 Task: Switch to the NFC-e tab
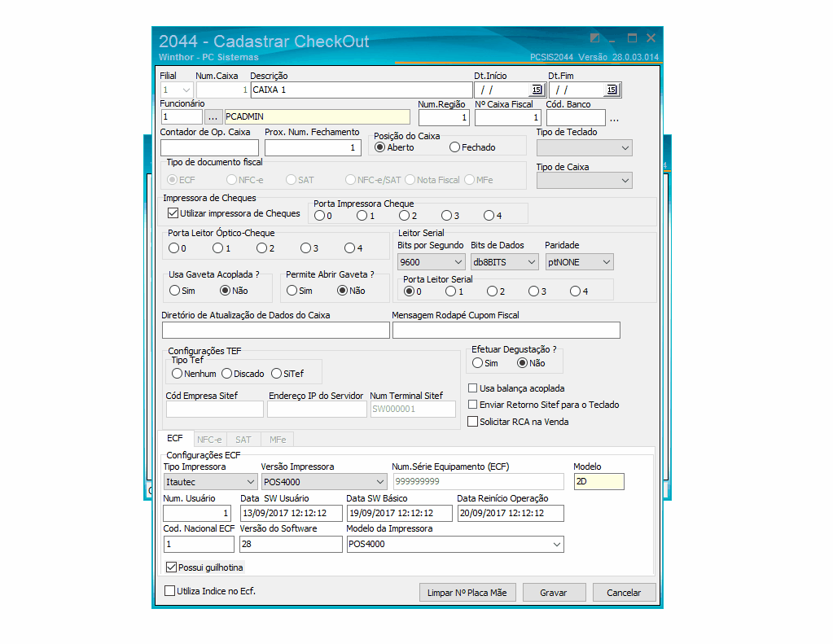click(209, 440)
